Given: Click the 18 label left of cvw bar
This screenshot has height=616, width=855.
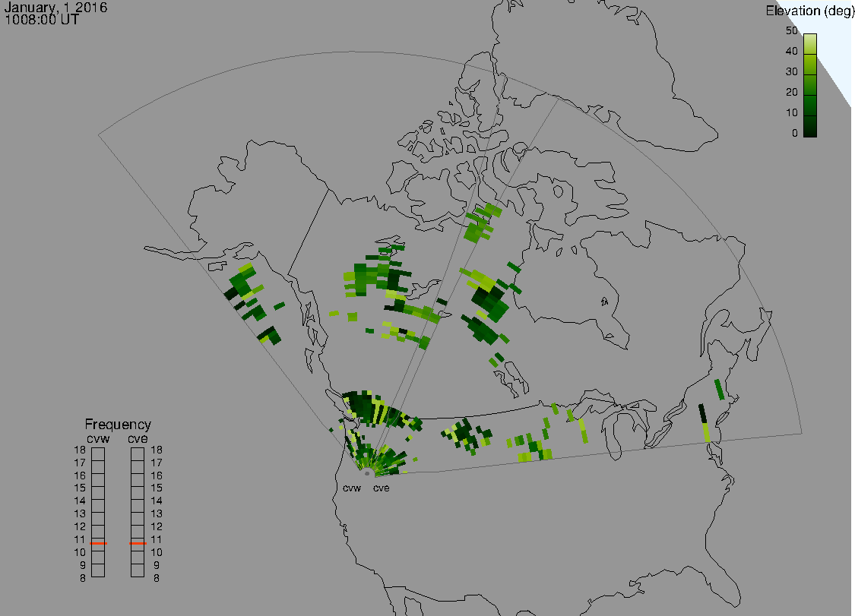Looking at the screenshot, I should [80, 450].
